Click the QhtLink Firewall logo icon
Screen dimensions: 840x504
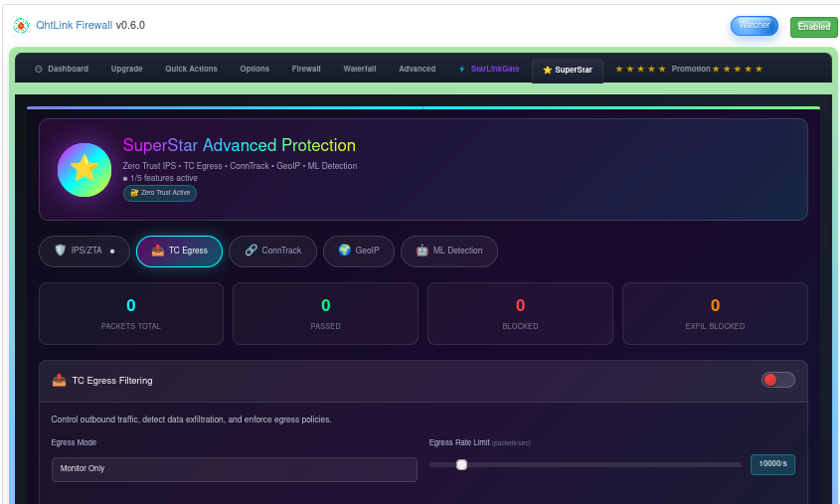21,26
